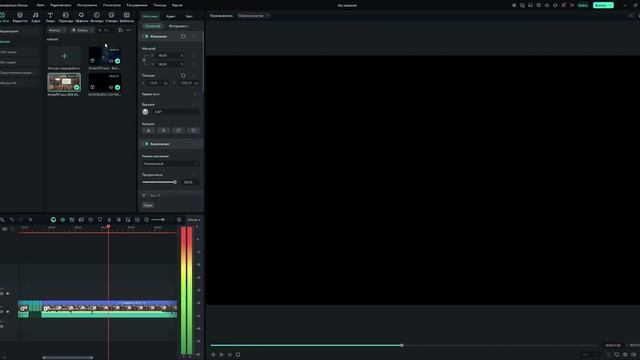
Task: Open the Export button dropdown arrow
Action: pos(611,5)
